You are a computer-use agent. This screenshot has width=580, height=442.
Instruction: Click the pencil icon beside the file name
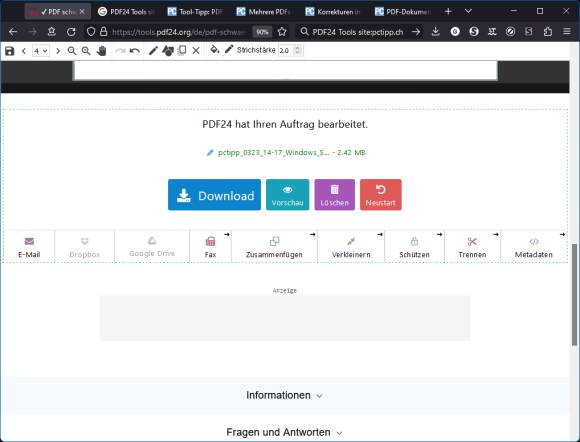[210, 152]
